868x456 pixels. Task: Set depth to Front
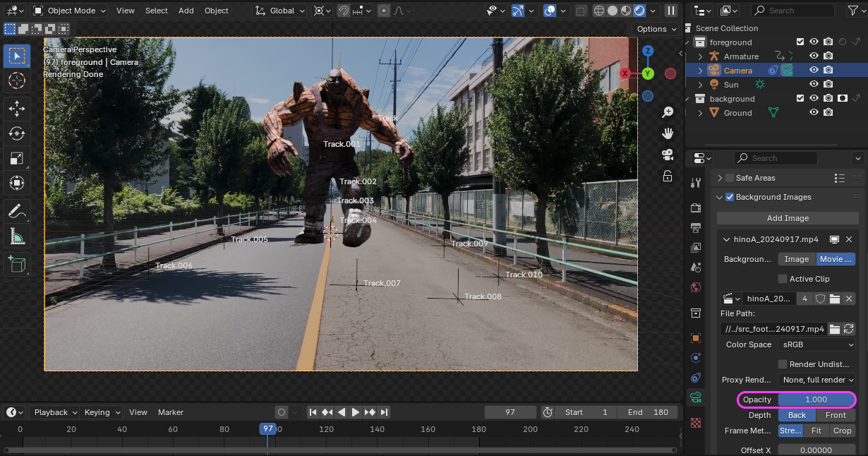click(x=836, y=415)
